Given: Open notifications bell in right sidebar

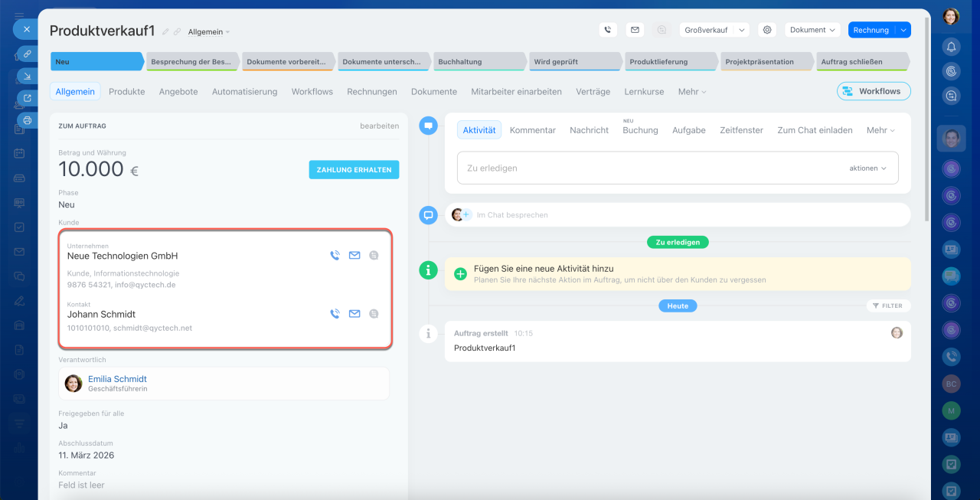Looking at the screenshot, I should tap(951, 47).
